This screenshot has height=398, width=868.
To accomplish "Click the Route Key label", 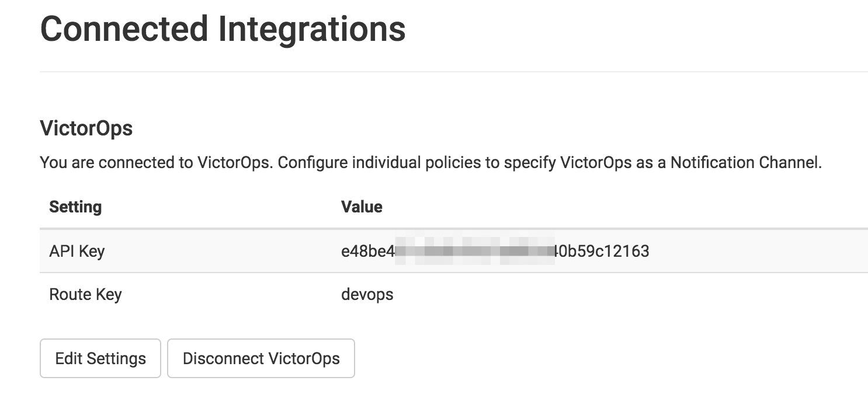I will [85, 294].
